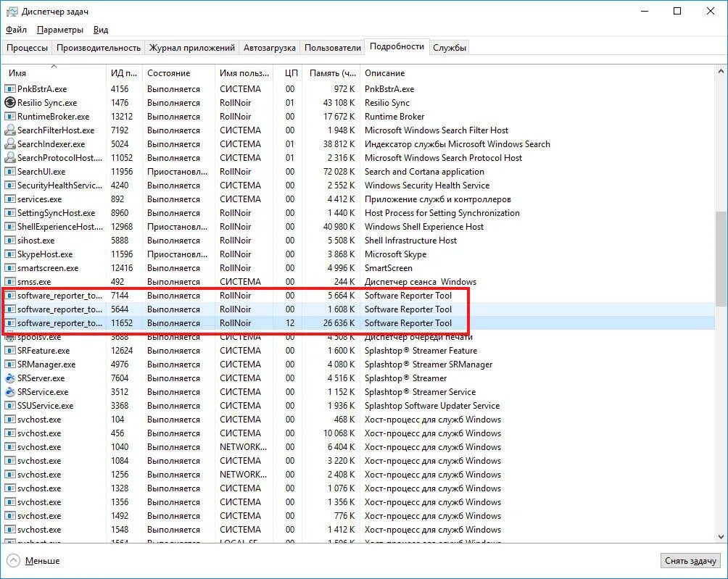Sort by the ИД процесса column header
The height and width of the screenshot is (579, 728).
point(124,73)
